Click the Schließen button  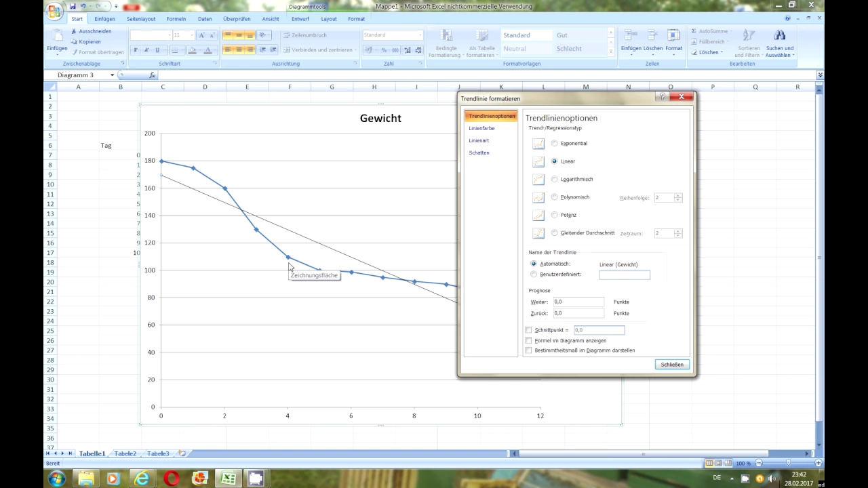click(672, 365)
